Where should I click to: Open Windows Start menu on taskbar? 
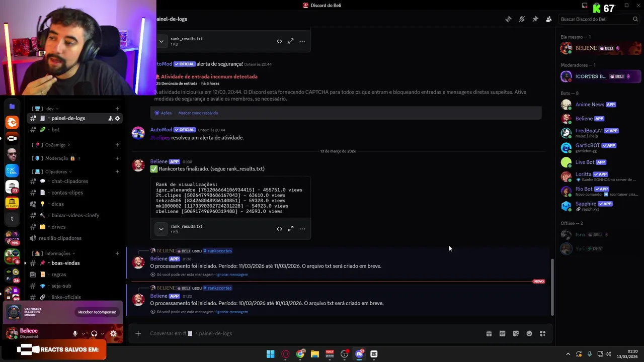pyautogui.click(x=270, y=354)
